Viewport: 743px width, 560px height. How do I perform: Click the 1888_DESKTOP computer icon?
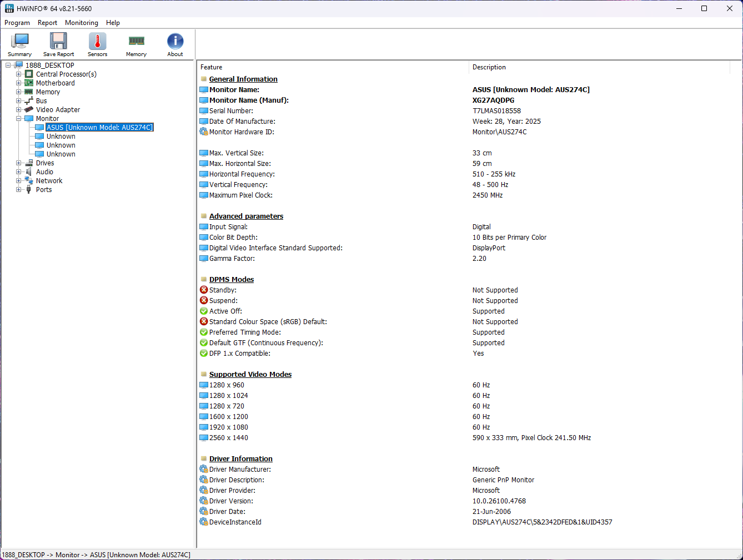pos(18,65)
